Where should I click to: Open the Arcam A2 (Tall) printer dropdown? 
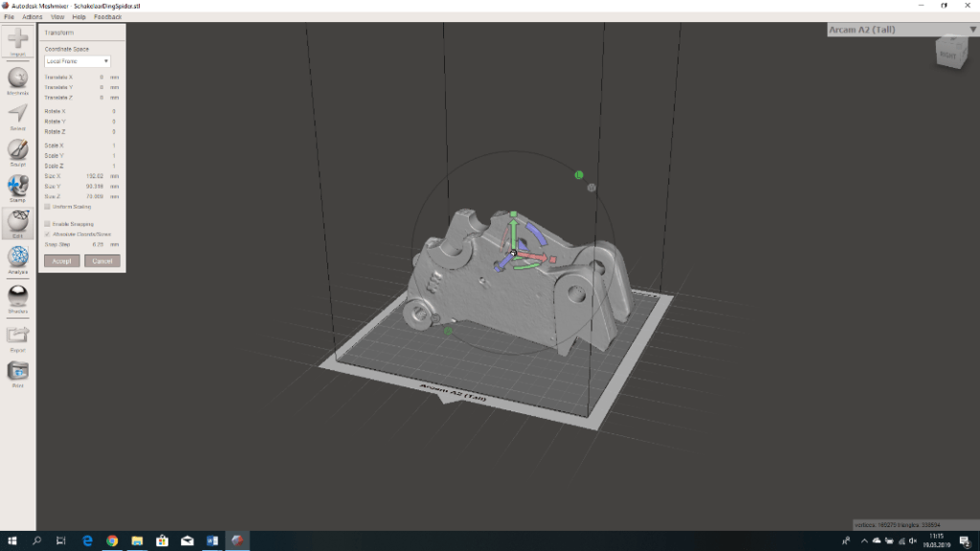point(902,30)
